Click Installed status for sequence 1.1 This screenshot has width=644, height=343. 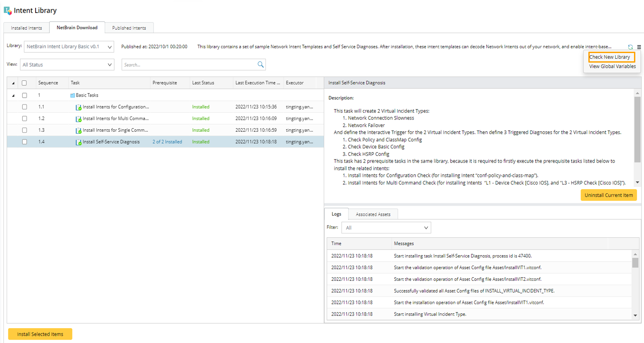201,107
